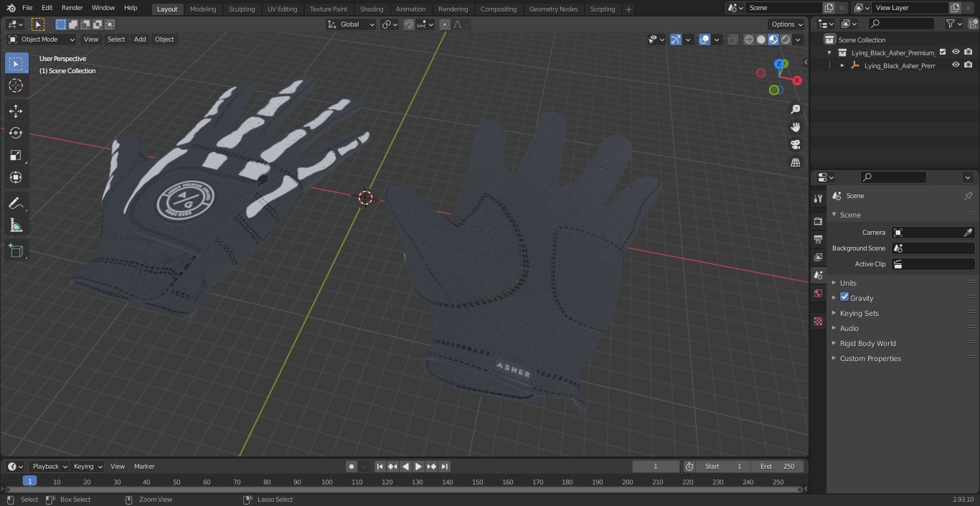Pin the Scene properties panel
This screenshot has height=506, width=980.
[x=968, y=196]
